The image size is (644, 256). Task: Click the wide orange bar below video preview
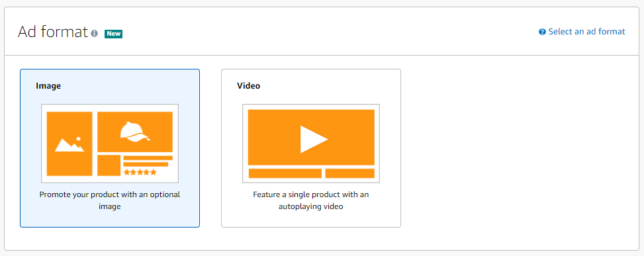285,173
